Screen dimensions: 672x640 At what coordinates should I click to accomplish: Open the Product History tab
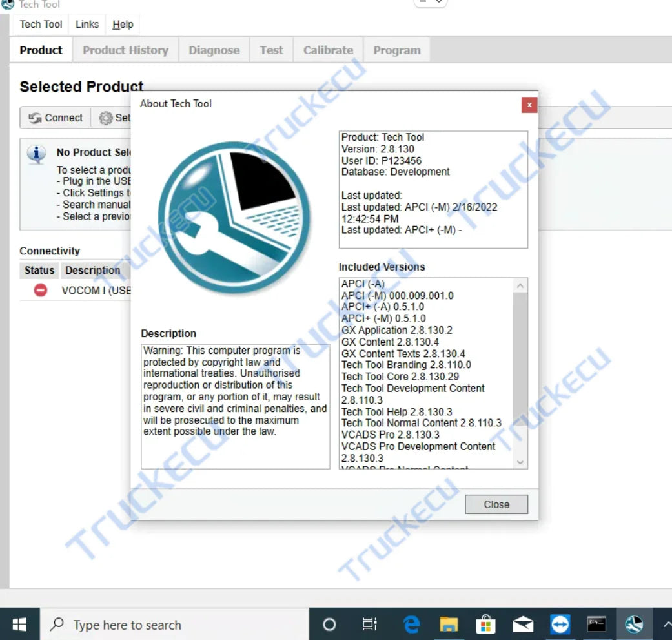pos(125,50)
